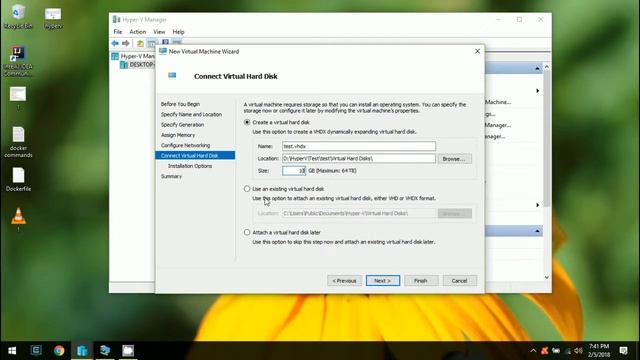
Task: Open Action menu in Hyper-V Manager
Action: [x=138, y=32]
